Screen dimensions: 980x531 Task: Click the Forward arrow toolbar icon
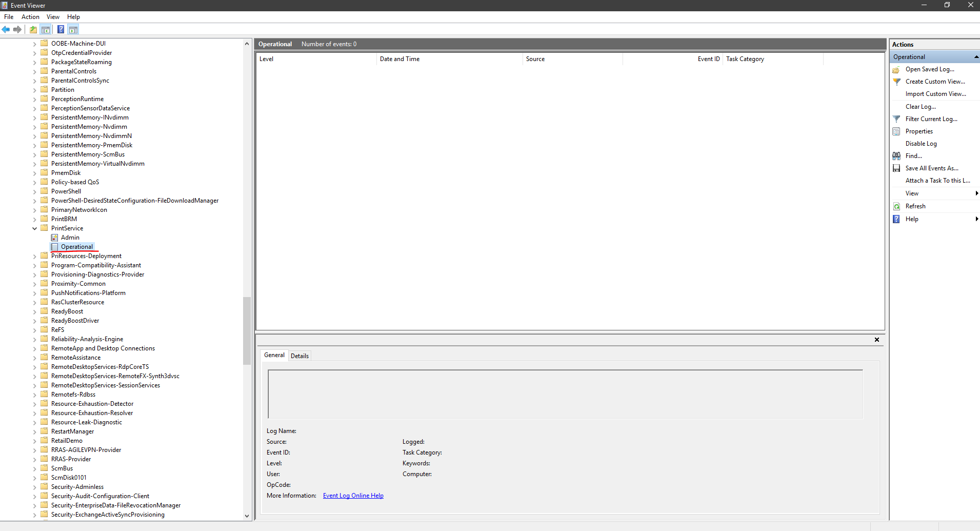click(17, 30)
